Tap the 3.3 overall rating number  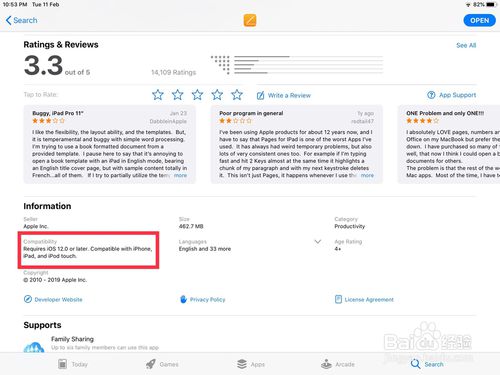pos(43,65)
